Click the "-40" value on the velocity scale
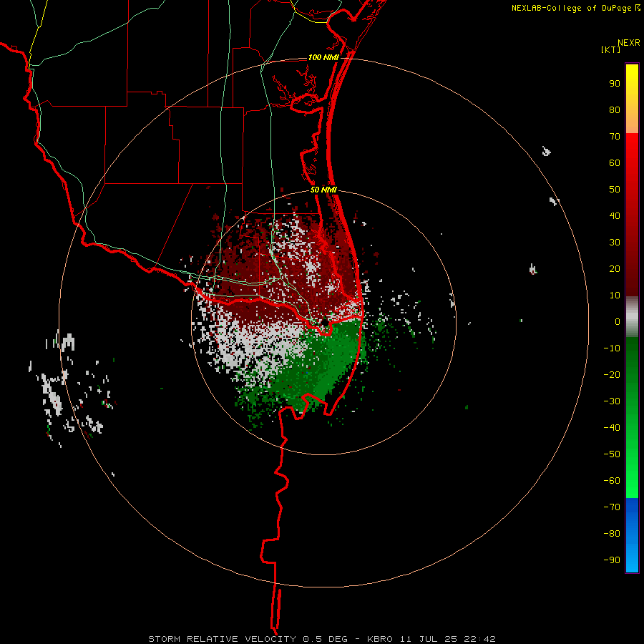The width and height of the screenshot is (644, 644). coord(612,428)
